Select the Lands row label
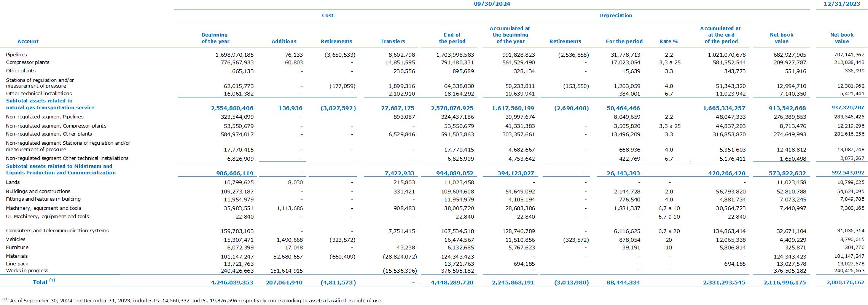 click(x=13, y=182)
